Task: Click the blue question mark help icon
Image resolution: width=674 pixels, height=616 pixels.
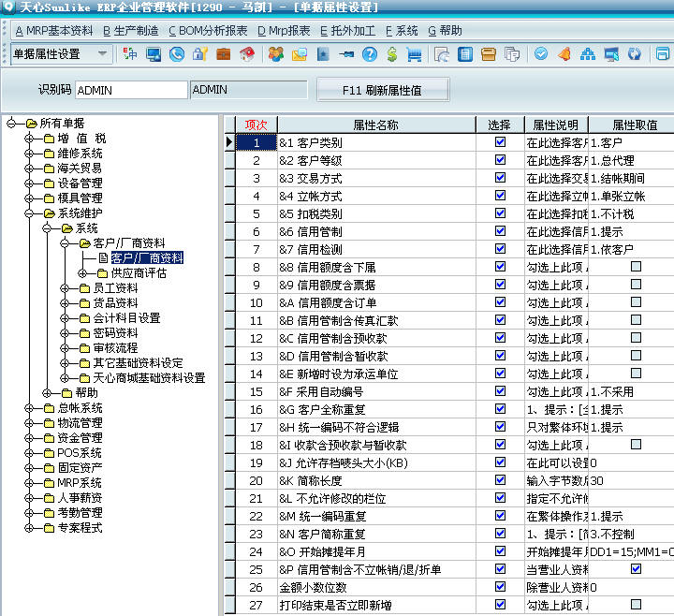Action: [369, 54]
